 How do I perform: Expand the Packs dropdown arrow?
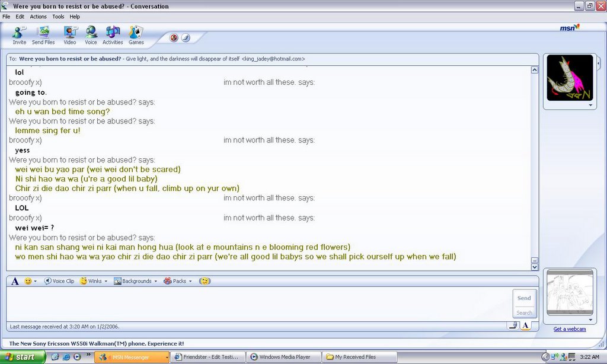point(190,282)
